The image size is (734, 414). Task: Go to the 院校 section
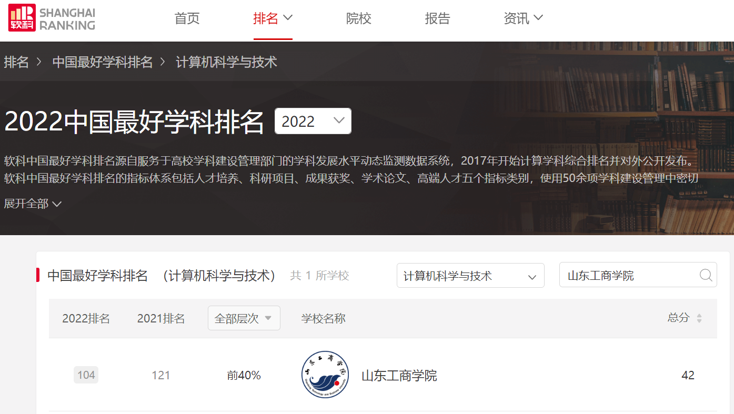pos(359,18)
